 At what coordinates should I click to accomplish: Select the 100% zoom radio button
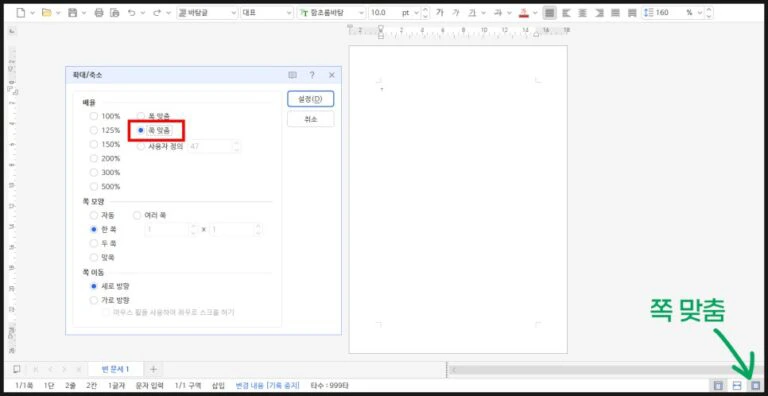point(94,116)
